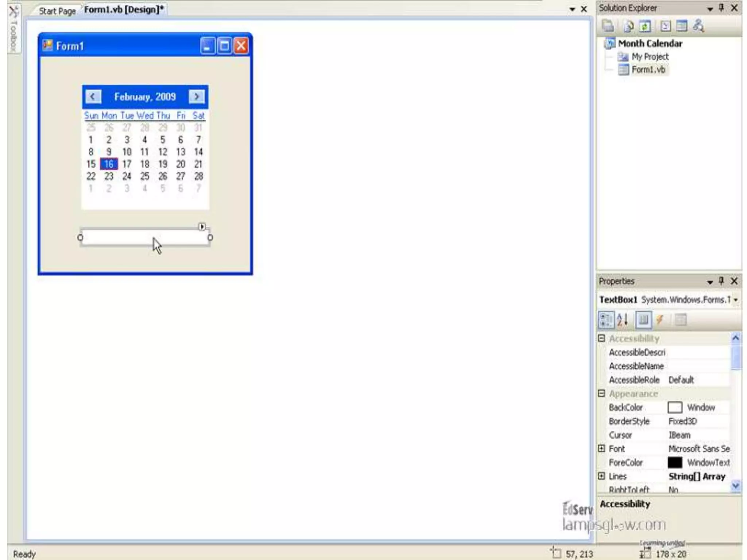Viewport: 747px width, 560px height.
Task: Select day 28 in the calendar
Action: [x=198, y=176]
